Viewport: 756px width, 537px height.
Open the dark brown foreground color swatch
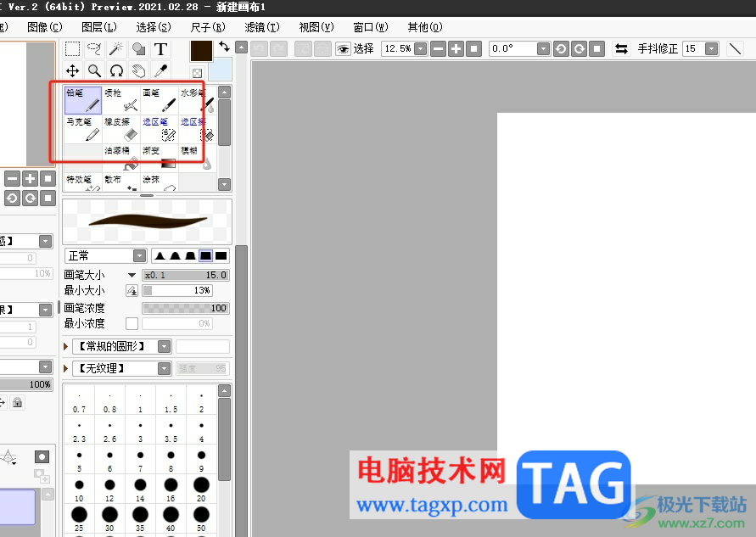(202, 51)
